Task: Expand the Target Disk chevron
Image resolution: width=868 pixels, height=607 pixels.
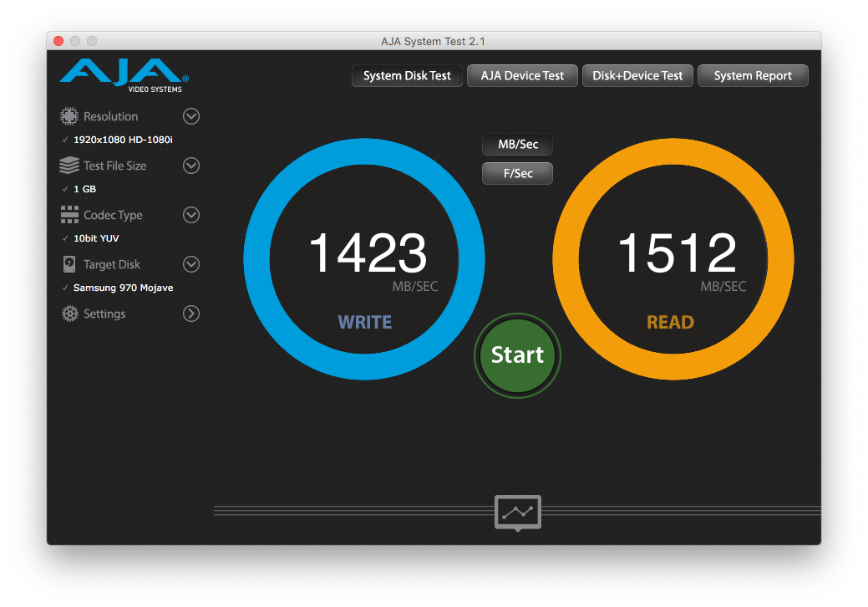Action: pos(191,264)
